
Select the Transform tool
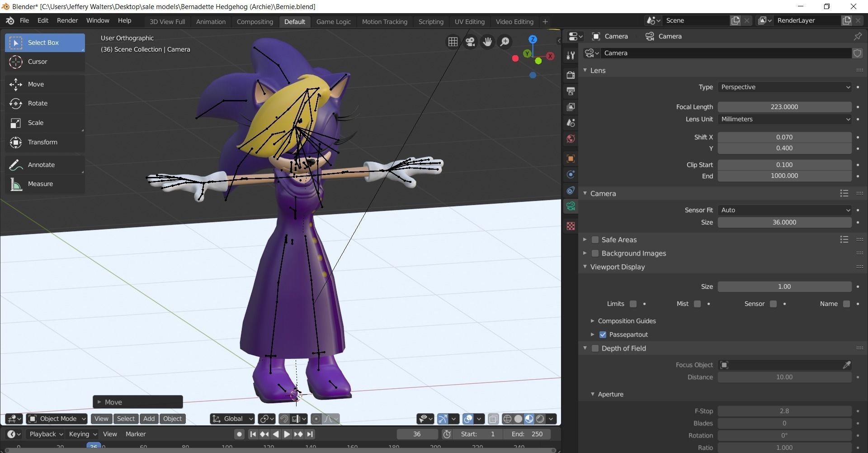tap(45, 142)
